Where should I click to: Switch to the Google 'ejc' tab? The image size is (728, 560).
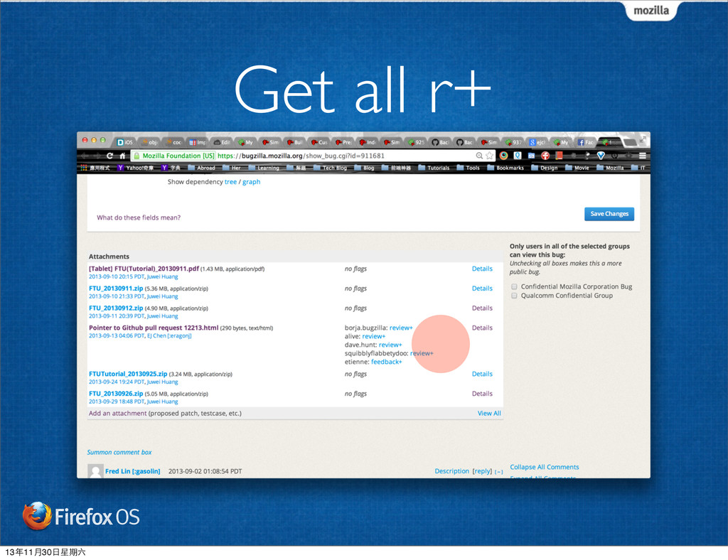click(x=537, y=142)
